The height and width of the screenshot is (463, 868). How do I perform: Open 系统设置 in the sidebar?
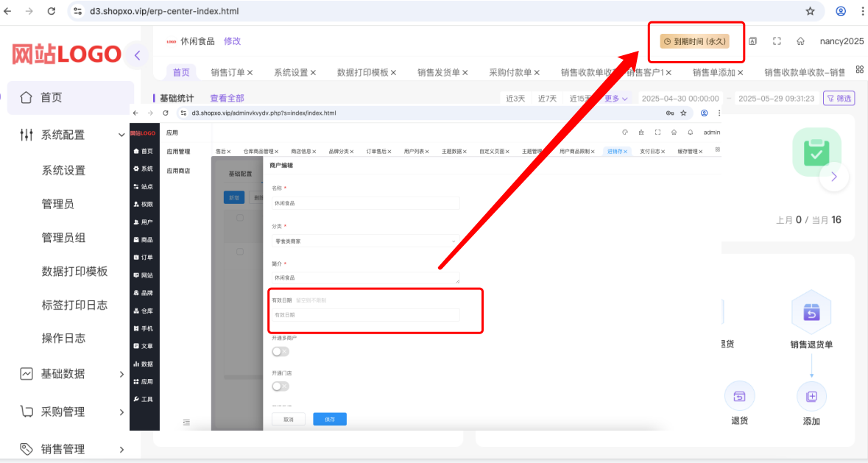point(63,170)
